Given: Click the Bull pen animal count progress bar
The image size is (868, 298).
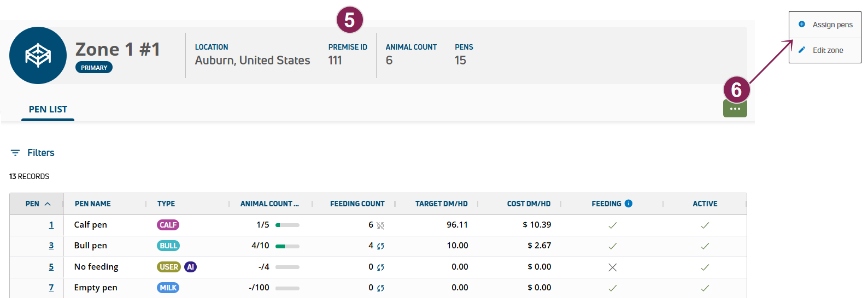Looking at the screenshot, I should (x=288, y=246).
